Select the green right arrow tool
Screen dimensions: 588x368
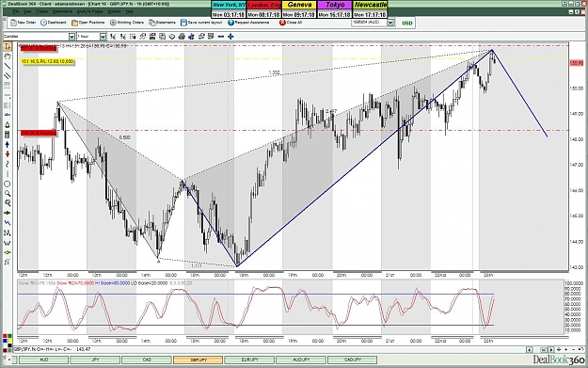click(8, 213)
